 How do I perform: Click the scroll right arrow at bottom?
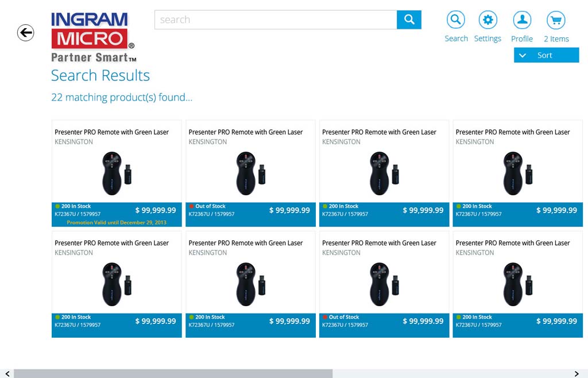click(x=577, y=374)
